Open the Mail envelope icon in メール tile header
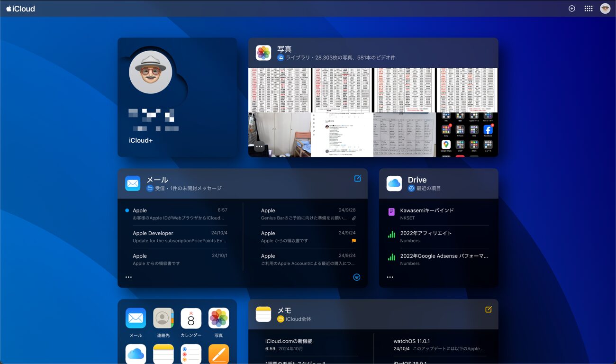This screenshot has width=616, height=364. 133,183
